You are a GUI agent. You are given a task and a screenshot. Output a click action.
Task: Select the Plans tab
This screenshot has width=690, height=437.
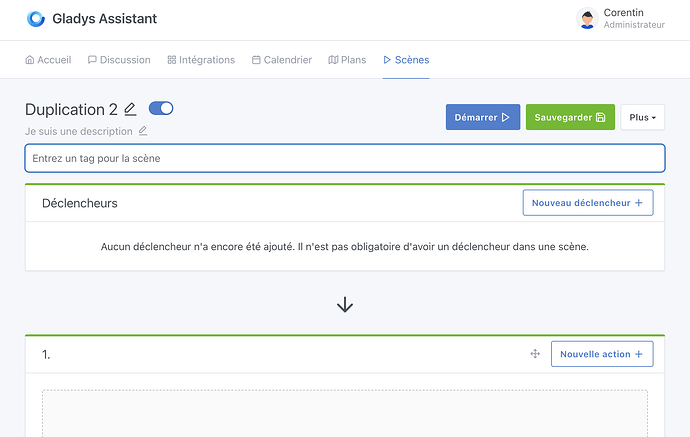[x=347, y=60]
